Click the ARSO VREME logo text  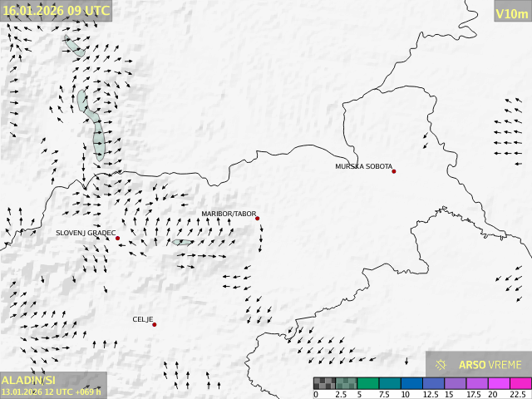pyautogui.click(x=490, y=365)
